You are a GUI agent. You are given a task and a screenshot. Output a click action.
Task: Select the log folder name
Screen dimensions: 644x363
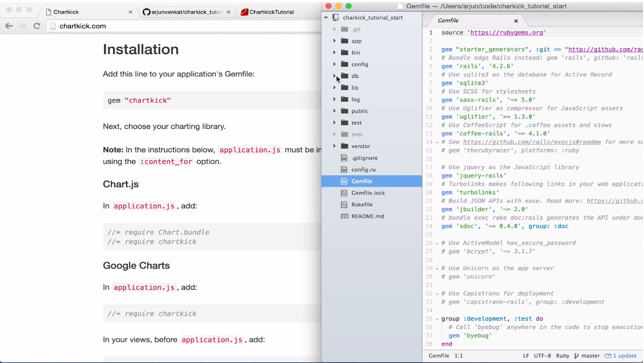355,99
